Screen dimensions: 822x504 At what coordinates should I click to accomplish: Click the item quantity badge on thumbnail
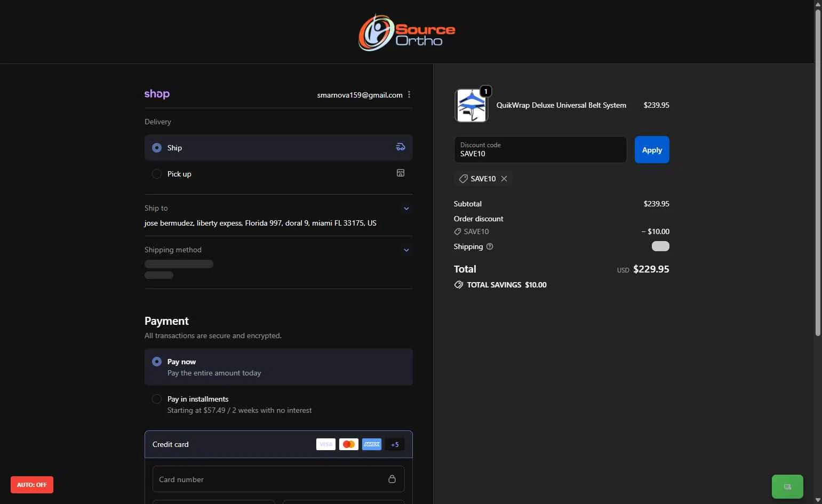[x=486, y=91]
